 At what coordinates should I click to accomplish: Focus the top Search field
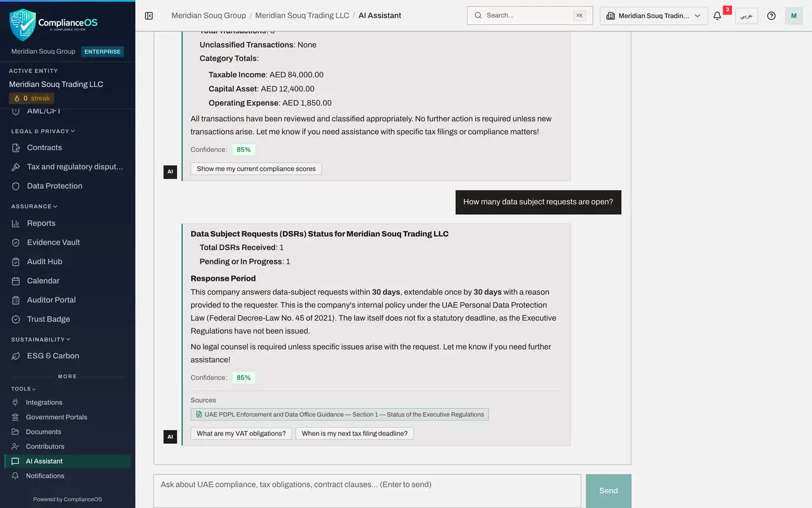[x=530, y=15]
